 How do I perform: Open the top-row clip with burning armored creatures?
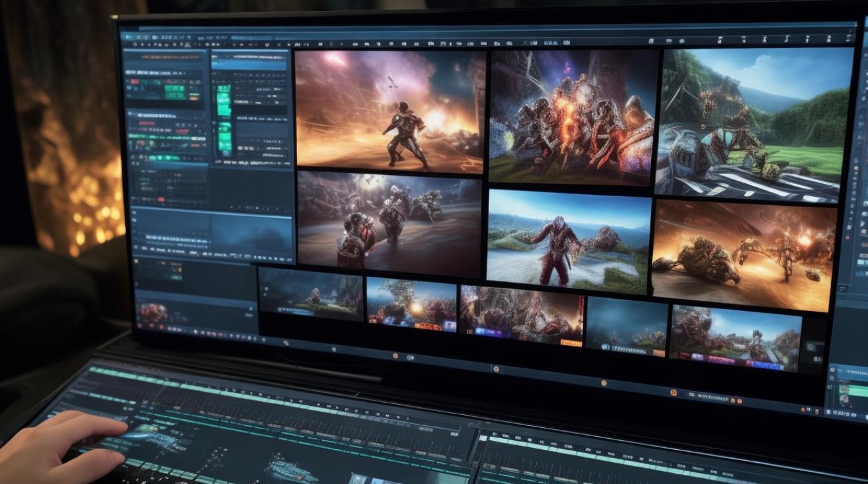click(573, 117)
